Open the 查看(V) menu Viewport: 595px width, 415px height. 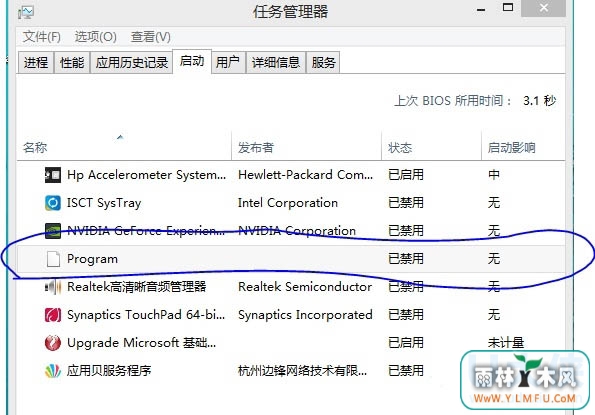(150, 37)
